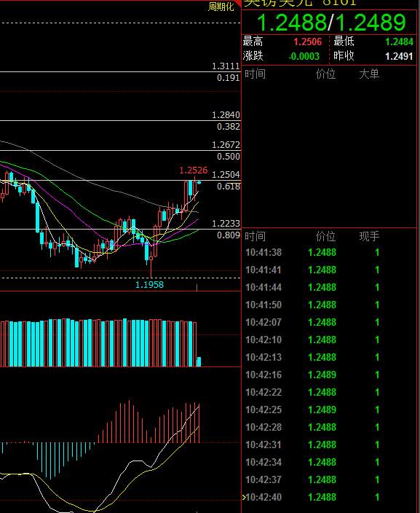Click the Fibonacci level label 1.2233
This screenshot has height=513, width=420.
click(x=226, y=223)
